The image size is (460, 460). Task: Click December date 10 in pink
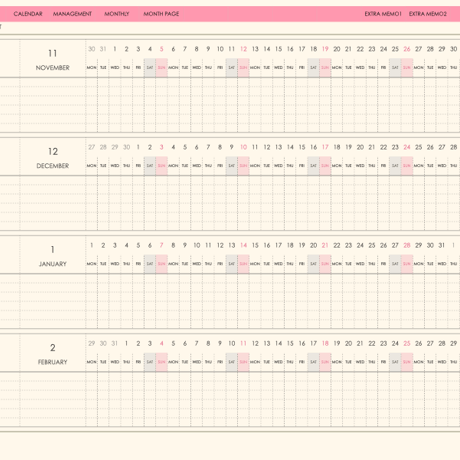pyautogui.click(x=244, y=147)
